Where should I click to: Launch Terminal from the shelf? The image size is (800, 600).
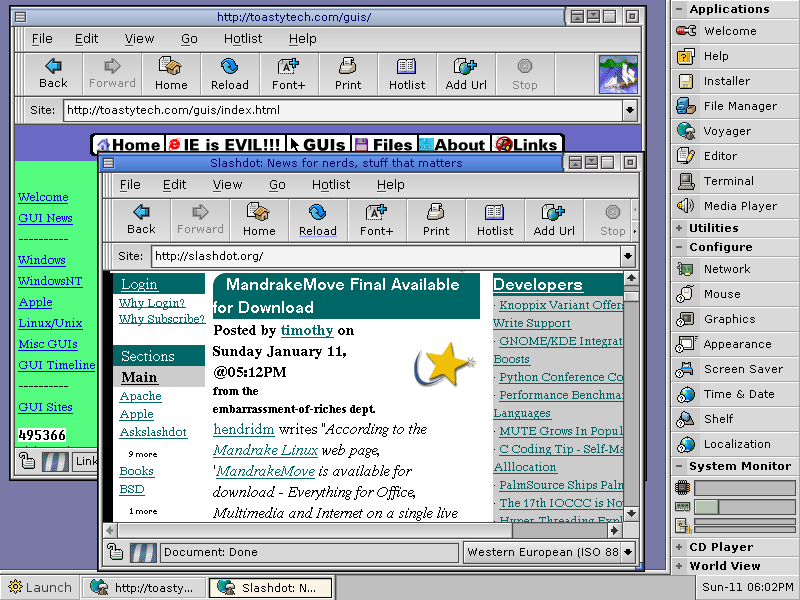click(735, 181)
